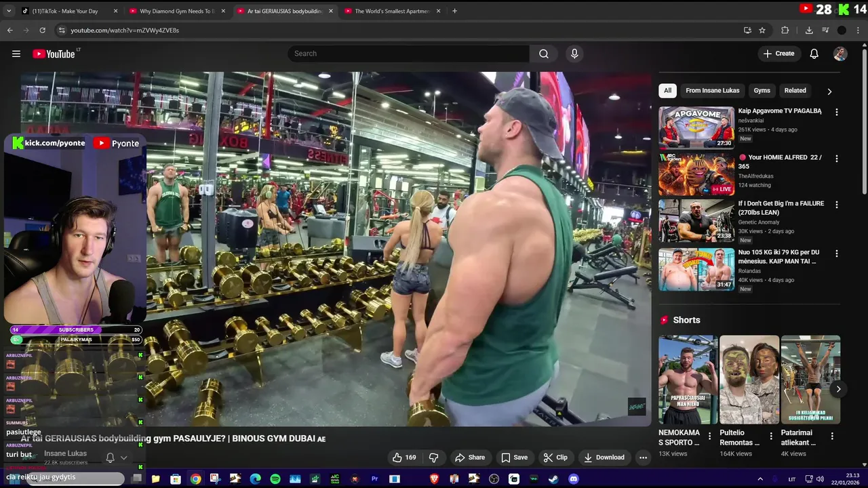
Task: Open YouTube notifications bell
Action: [x=814, y=54]
